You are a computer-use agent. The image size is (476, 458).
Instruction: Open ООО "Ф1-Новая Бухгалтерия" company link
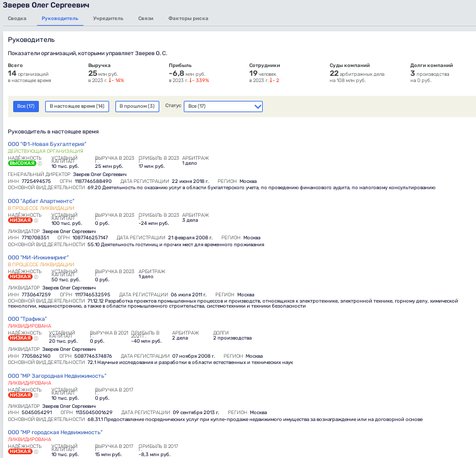[x=47, y=144]
